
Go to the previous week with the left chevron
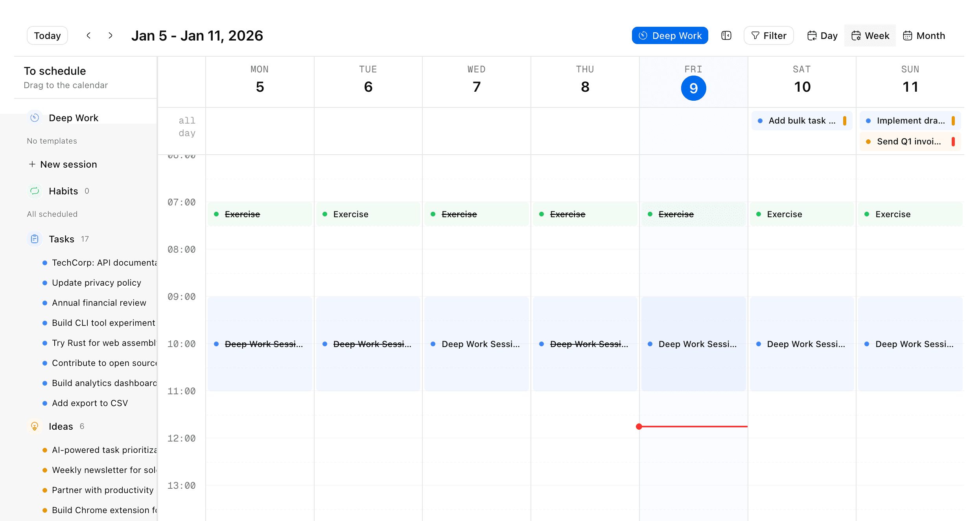(88, 35)
